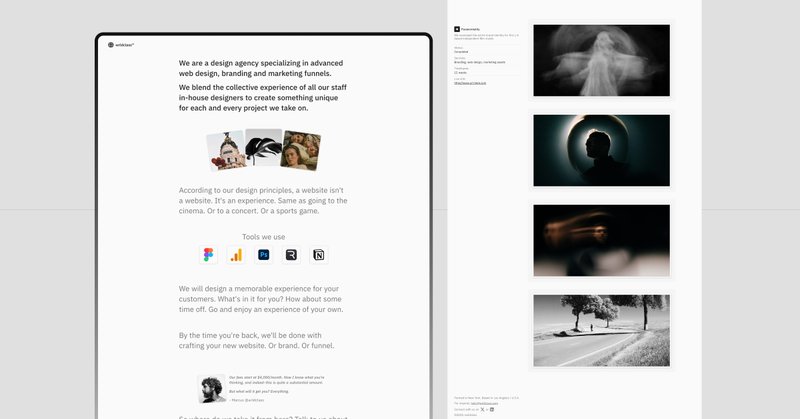This screenshot has height=419, width=800.
Task: Click the Photoshop Ps tool icon
Action: tap(263, 255)
